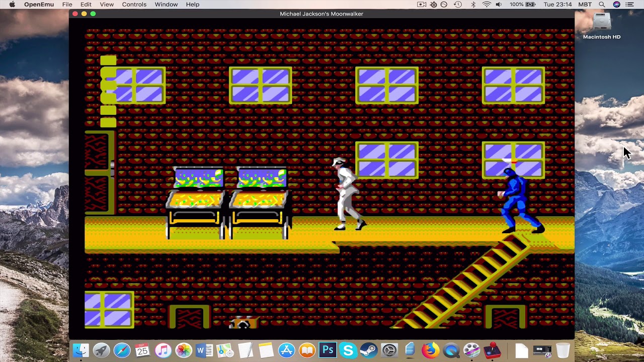This screenshot has width=644, height=362.
Task: Open the screenshot stack beside Trash
Action: (x=542, y=350)
